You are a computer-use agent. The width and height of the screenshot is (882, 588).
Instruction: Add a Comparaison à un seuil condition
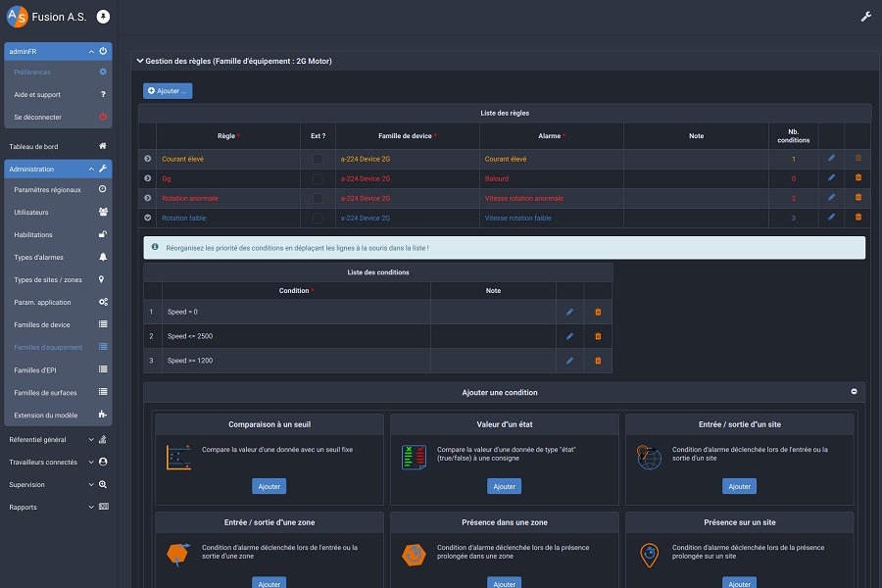point(269,486)
